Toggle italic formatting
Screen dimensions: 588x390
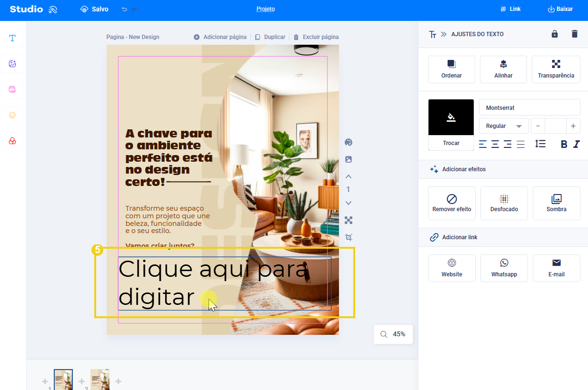pos(577,144)
